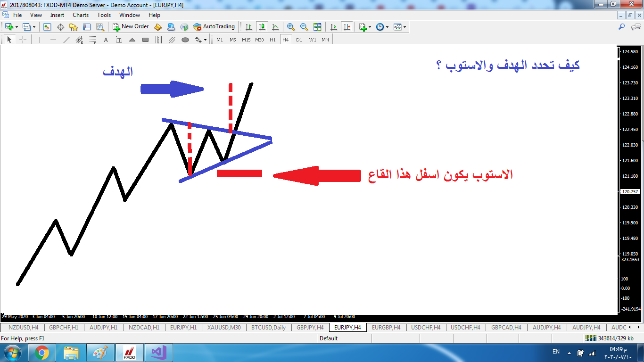
Task: Open the Data Window crosshair-circle icon
Action: pos(60,27)
